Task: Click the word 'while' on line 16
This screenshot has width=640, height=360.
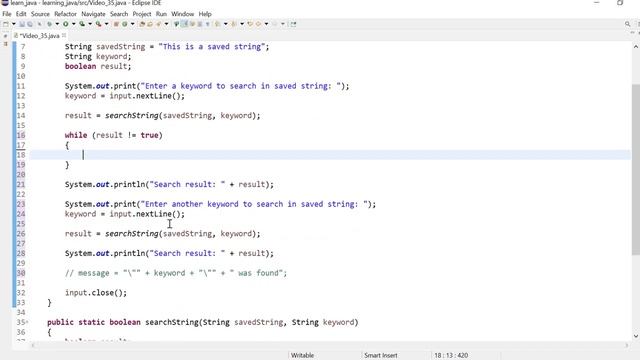Action: 76,135
